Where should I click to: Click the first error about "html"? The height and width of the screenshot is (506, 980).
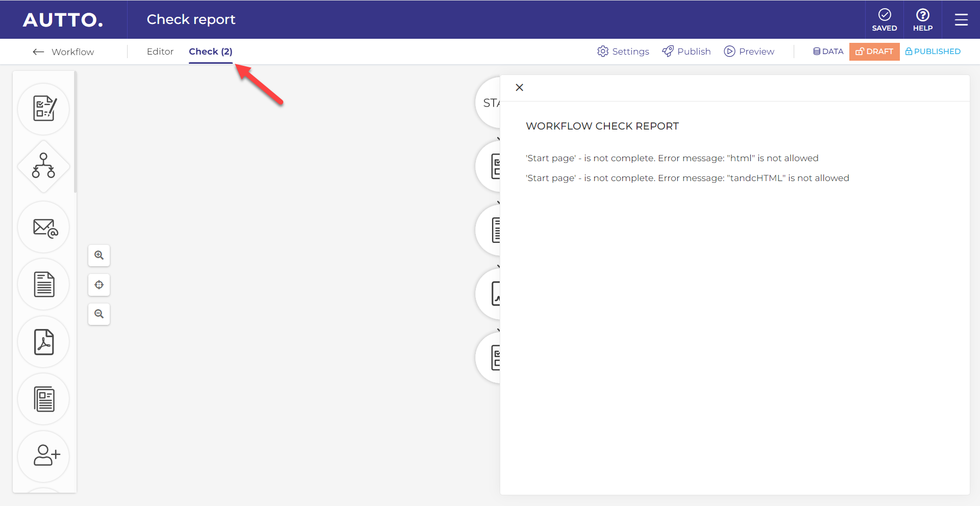click(x=672, y=158)
